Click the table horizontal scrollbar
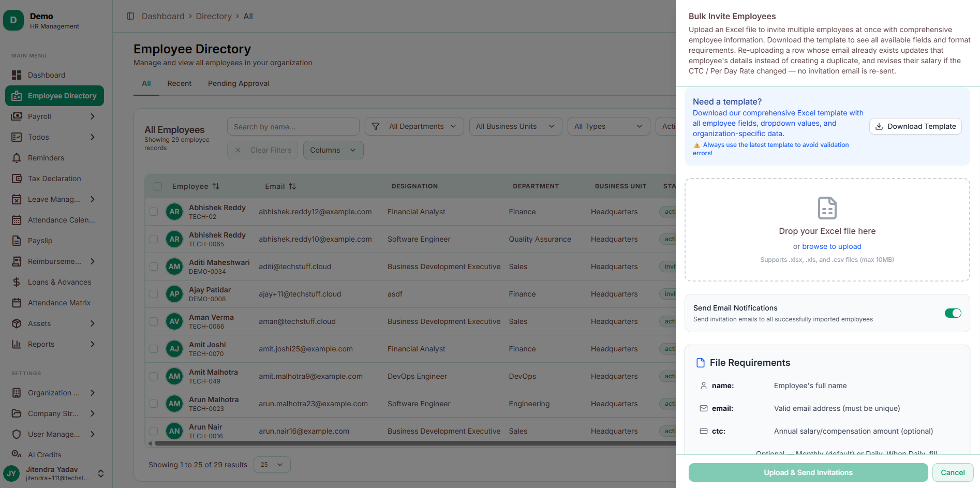The height and width of the screenshot is (488, 980). coord(414,443)
